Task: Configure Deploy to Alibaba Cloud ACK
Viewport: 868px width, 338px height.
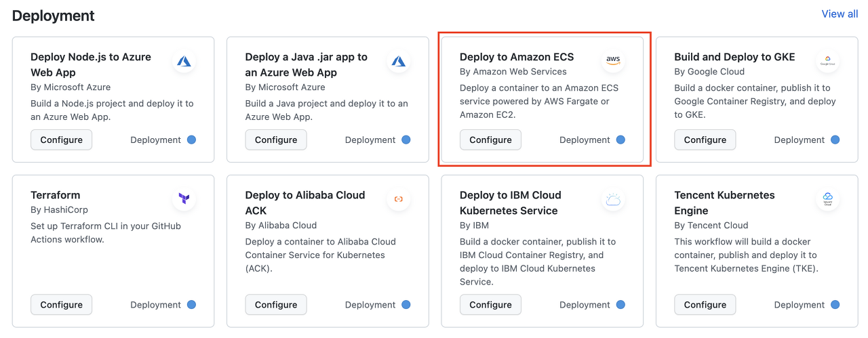Action: point(276,305)
